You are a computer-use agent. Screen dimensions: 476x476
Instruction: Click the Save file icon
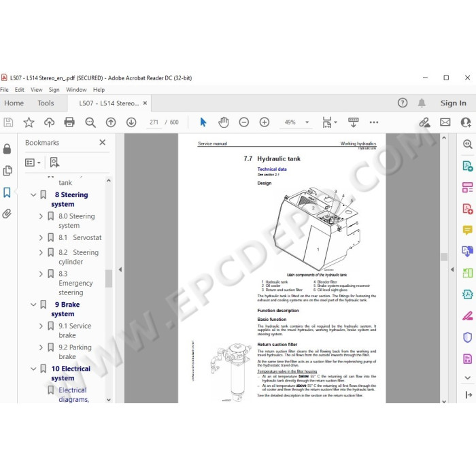tap(8, 122)
